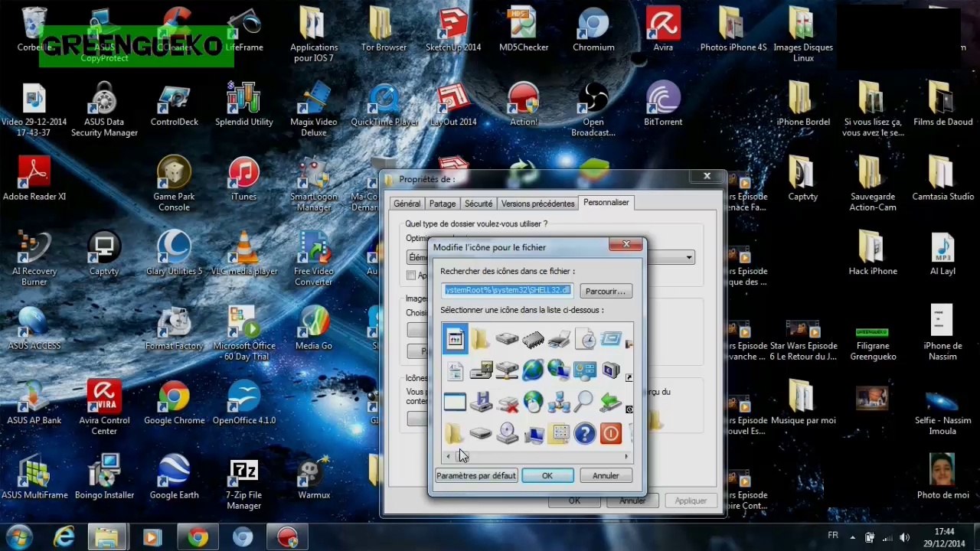Pick the globe with monitor icon
This screenshot has height=551, width=980.
coord(559,371)
